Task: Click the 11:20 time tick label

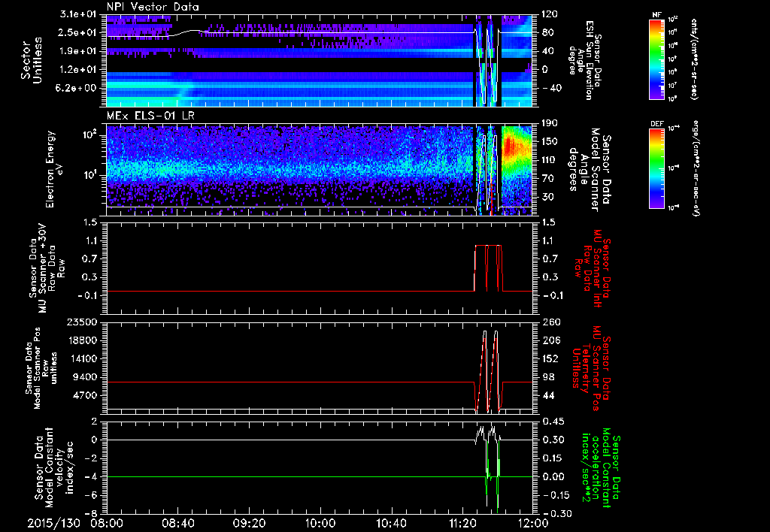Action: point(462,523)
